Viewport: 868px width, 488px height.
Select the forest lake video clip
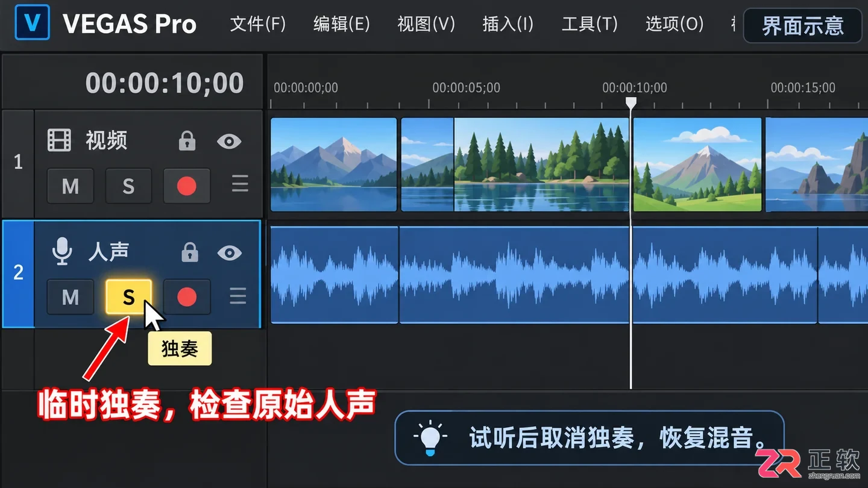click(515, 164)
